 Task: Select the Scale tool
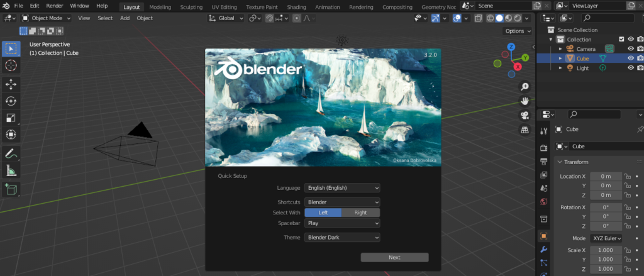[11, 118]
